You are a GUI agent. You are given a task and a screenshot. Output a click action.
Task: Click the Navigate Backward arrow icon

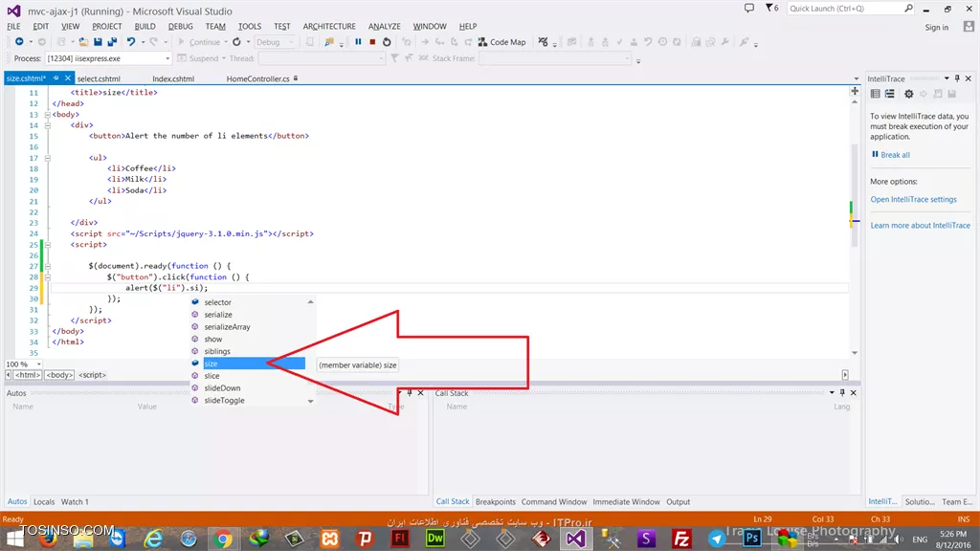click(19, 42)
